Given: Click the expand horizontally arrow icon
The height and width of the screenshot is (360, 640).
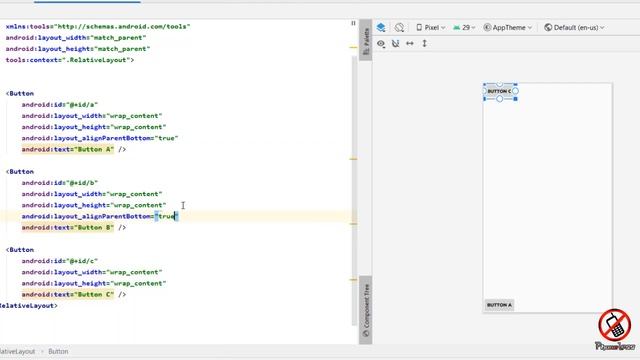Looking at the screenshot, I should [x=410, y=43].
